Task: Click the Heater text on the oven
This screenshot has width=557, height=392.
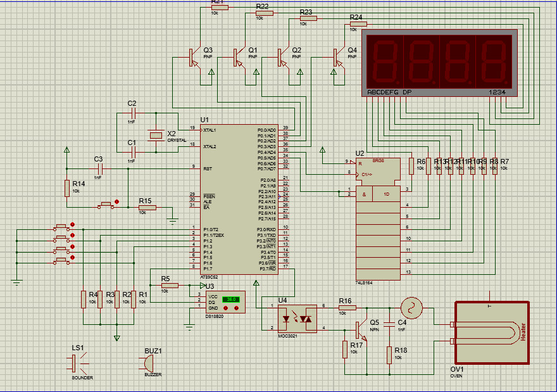Action: pos(523,332)
